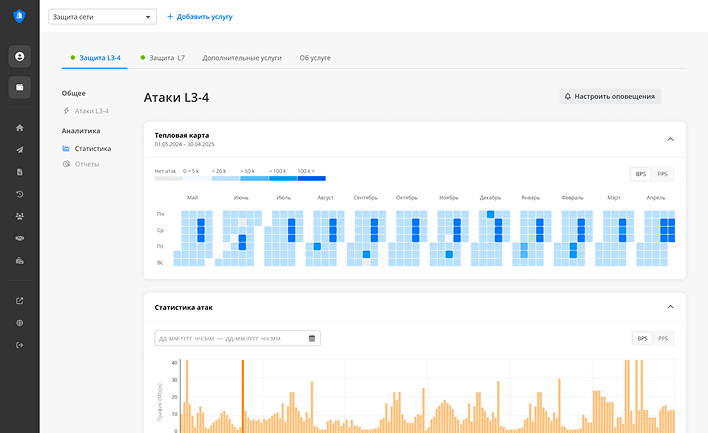Switch to the Защита L7 tab
The width and height of the screenshot is (708, 433).
point(162,58)
